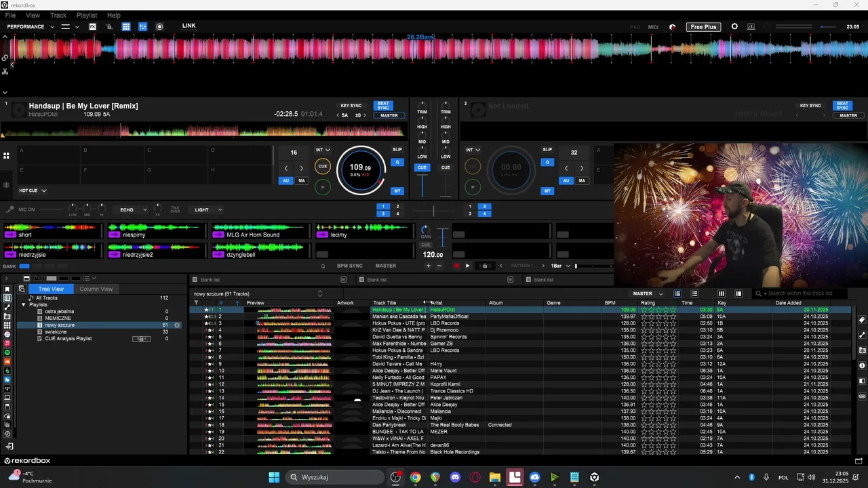Open the File menu

[x=10, y=15]
